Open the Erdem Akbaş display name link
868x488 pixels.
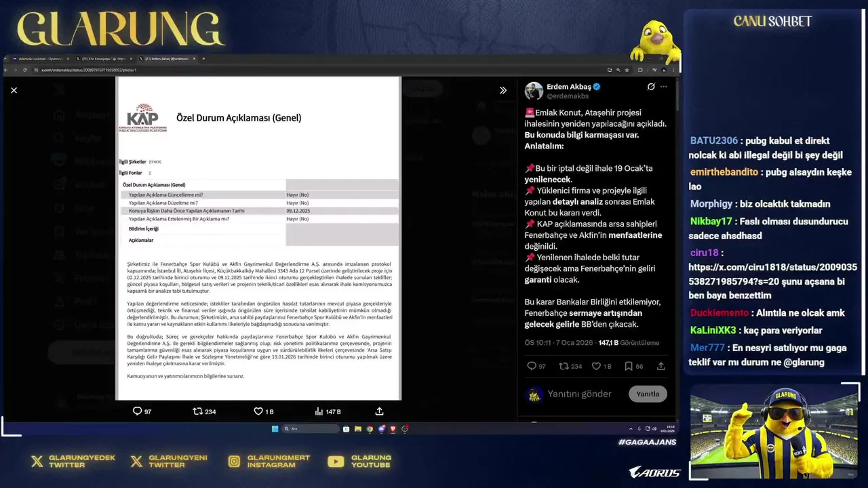[569, 87]
